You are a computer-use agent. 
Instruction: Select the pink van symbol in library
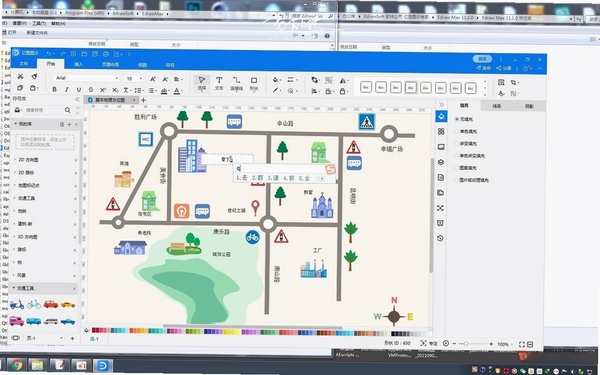pos(17,321)
